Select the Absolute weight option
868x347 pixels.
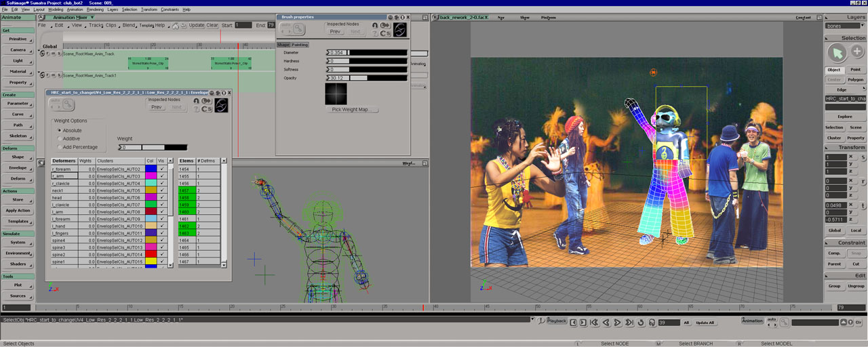coord(60,130)
